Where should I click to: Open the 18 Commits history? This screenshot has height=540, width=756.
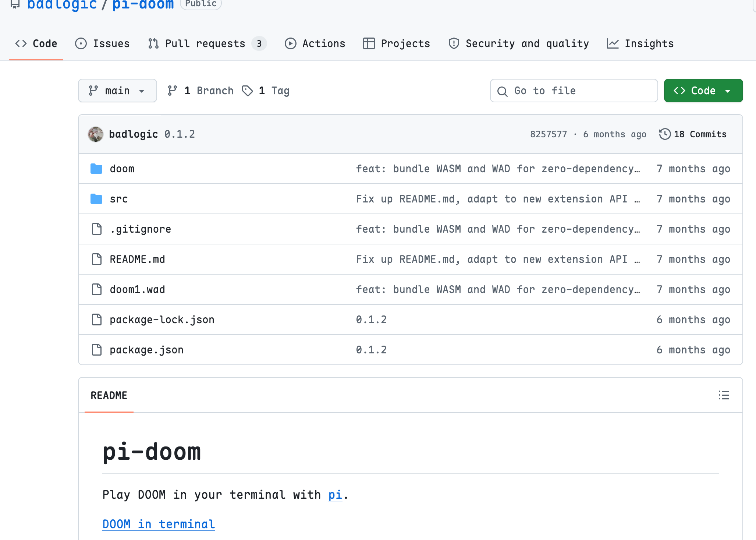pyautogui.click(x=693, y=134)
